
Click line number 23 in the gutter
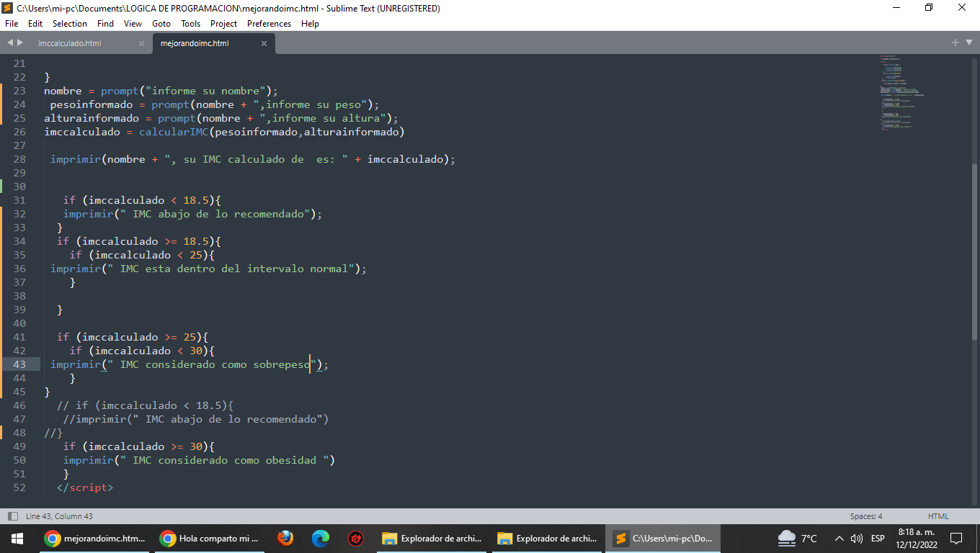tap(19, 91)
